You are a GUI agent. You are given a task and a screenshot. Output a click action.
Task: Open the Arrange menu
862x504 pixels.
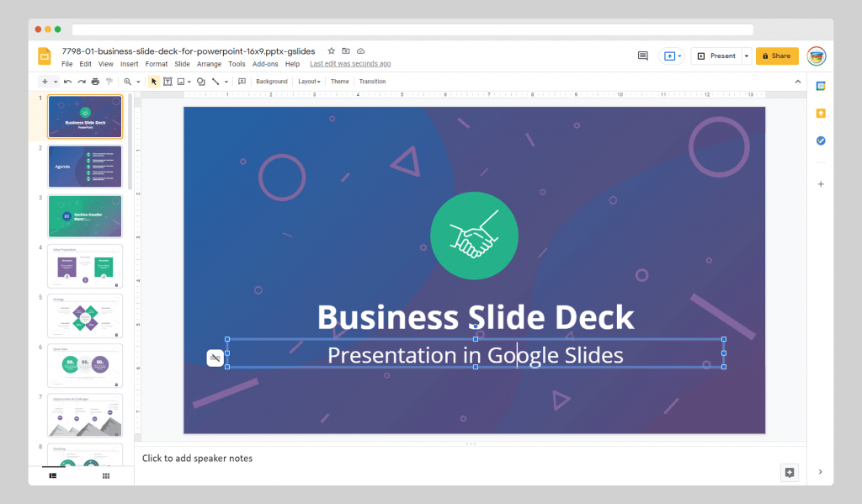pos(209,64)
